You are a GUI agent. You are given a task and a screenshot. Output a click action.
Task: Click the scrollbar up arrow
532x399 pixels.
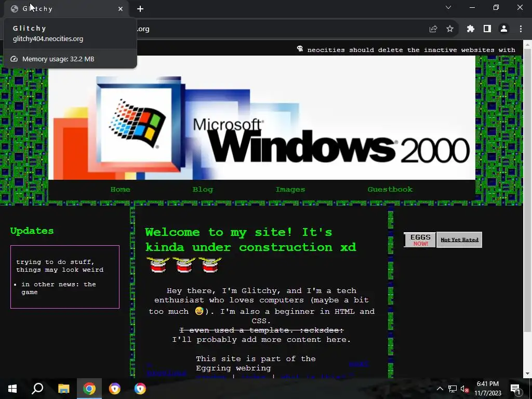[x=528, y=44]
